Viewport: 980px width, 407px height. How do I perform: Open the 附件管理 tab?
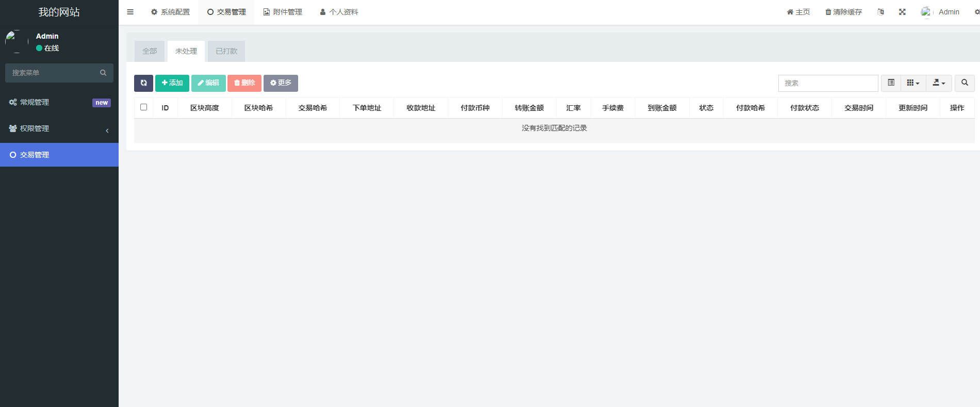283,12
